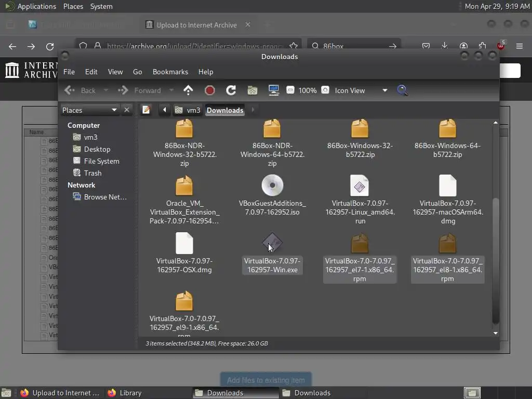Select File System in the sidebar
Screen dimensions: 532x399
[x=96, y=161]
